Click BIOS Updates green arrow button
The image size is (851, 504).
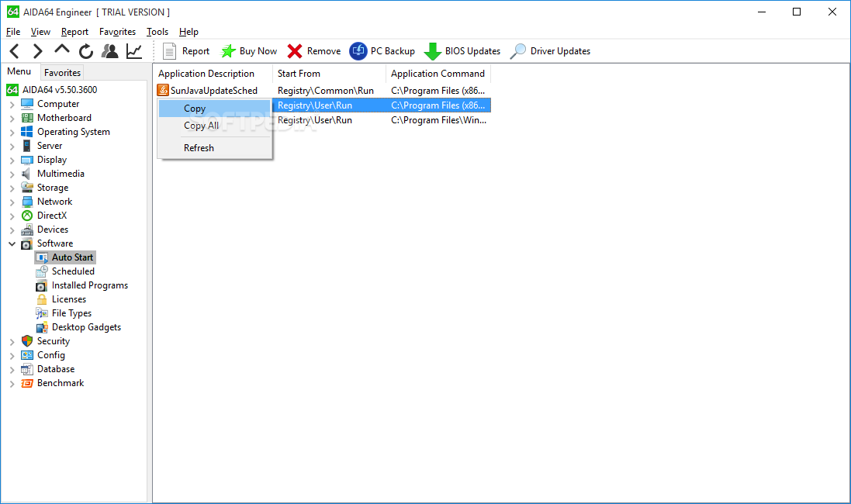click(462, 51)
